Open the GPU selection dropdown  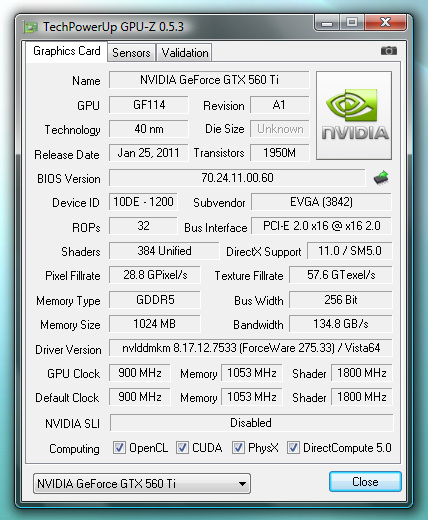pyautogui.click(x=142, y=483)
